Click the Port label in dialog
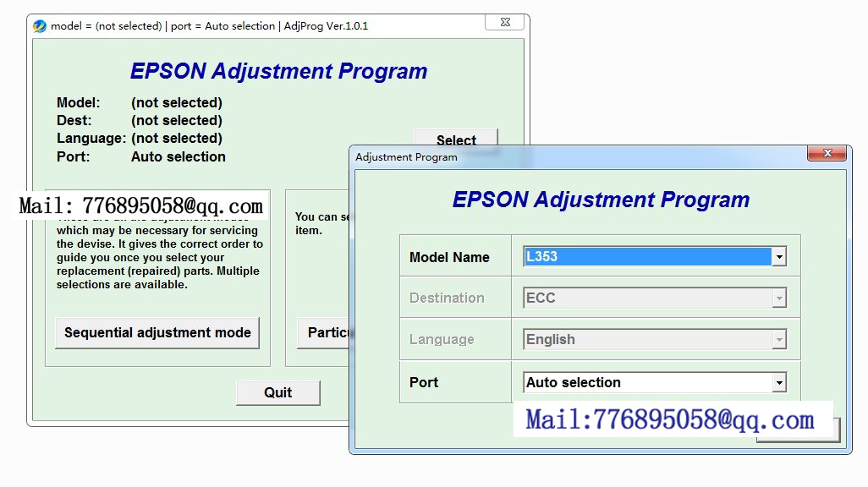Viewport: 868px width, 487px height. [424, 382]
